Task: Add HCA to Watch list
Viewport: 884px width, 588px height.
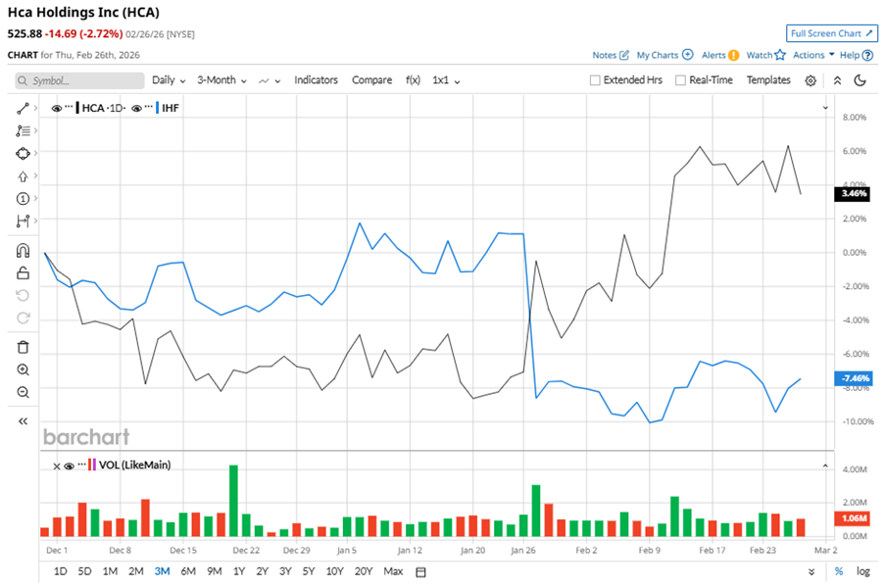Action: coord(765,55)
